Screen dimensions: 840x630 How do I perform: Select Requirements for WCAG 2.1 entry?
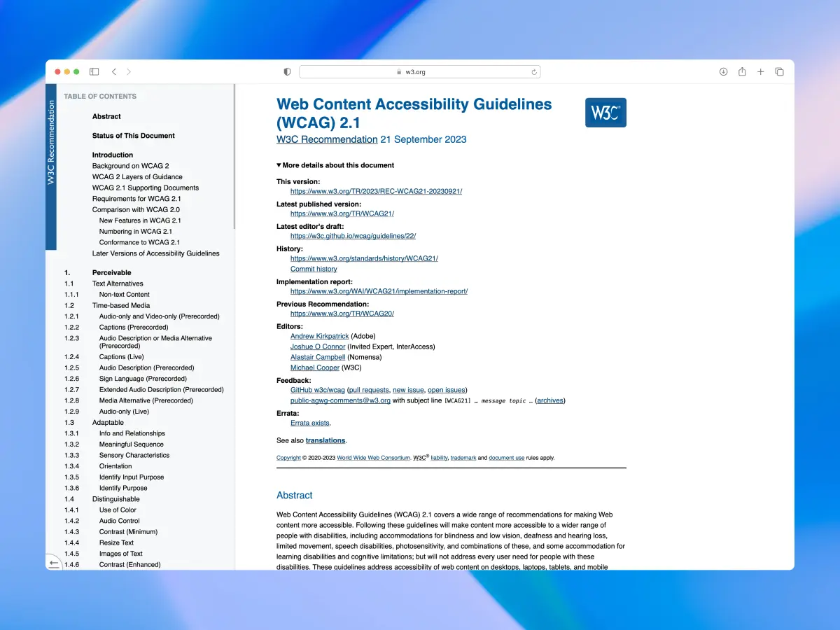[136, 199]
